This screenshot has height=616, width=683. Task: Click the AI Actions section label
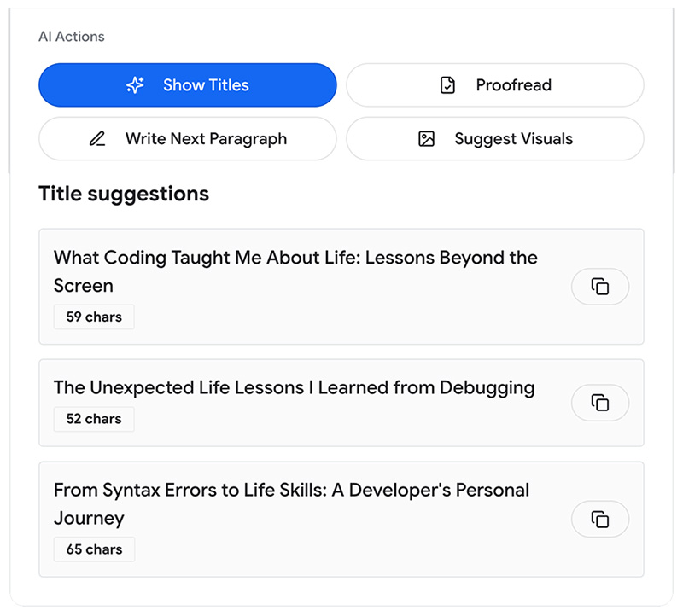(71, 37)
